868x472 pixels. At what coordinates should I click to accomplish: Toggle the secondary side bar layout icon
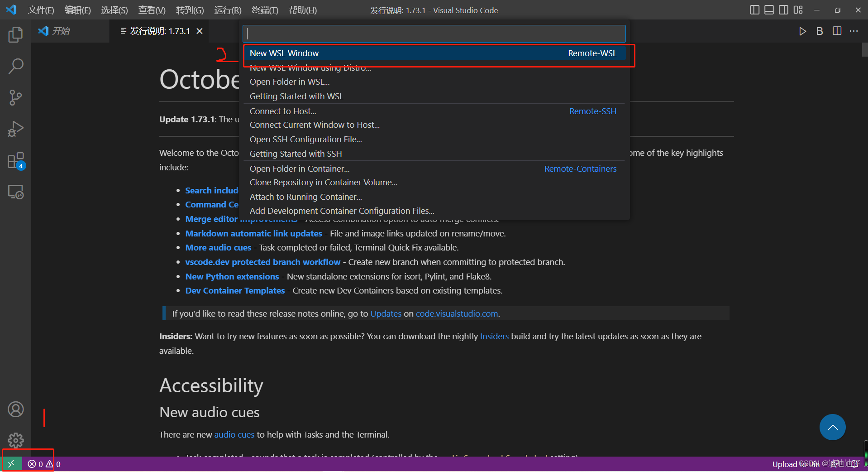coord(783,10)
